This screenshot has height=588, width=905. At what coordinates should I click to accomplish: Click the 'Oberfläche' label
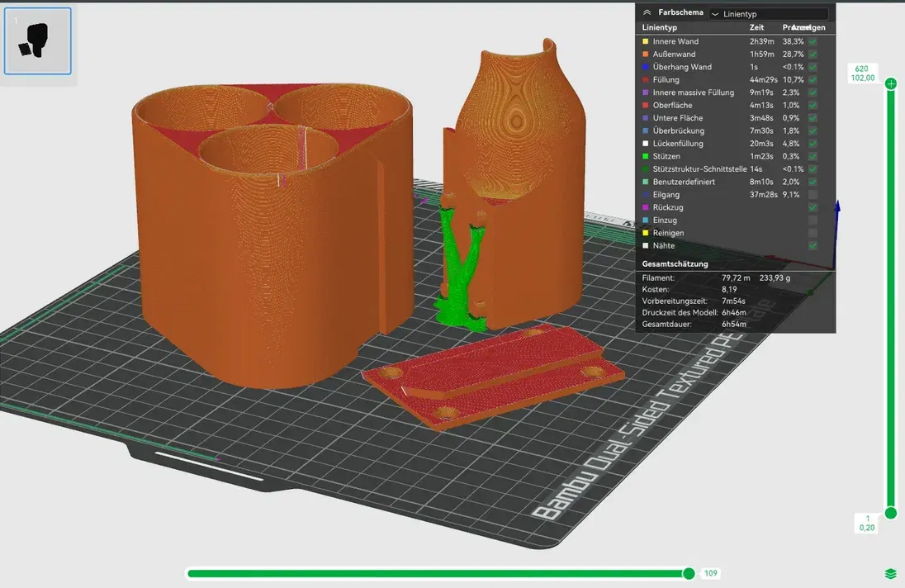(672, 105)
